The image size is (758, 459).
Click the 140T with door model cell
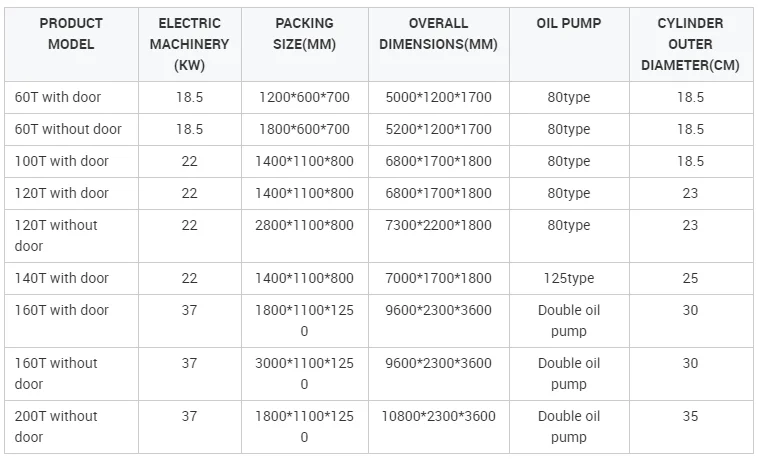click(x=71, y=278)
